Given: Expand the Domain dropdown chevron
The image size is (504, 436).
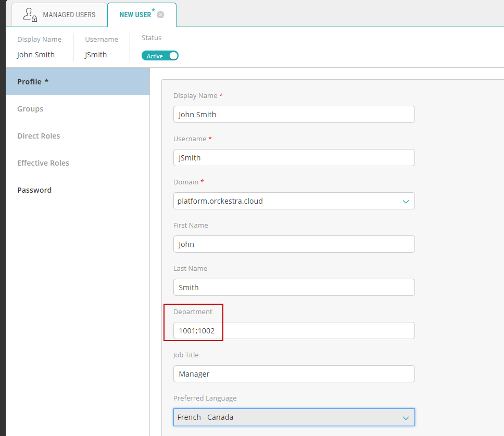Looking at the screenshot, I should 406,201.
